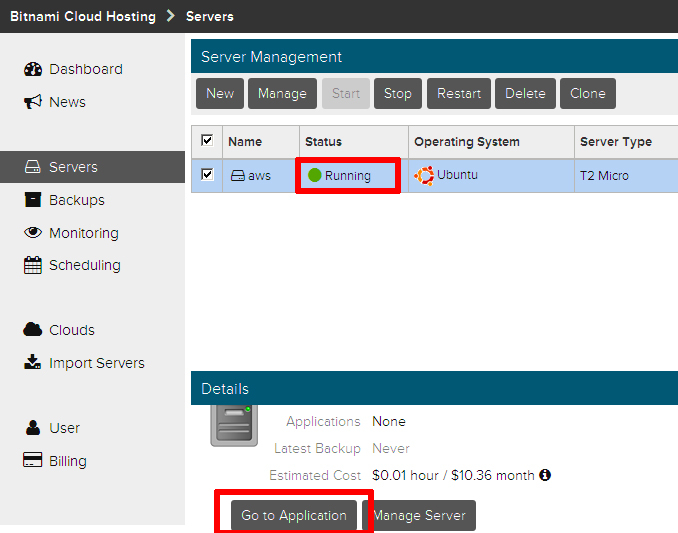This screenshot has width=678, height=533.
Task: Click the Clouds cloud icon
Action: tap(33, 330)
